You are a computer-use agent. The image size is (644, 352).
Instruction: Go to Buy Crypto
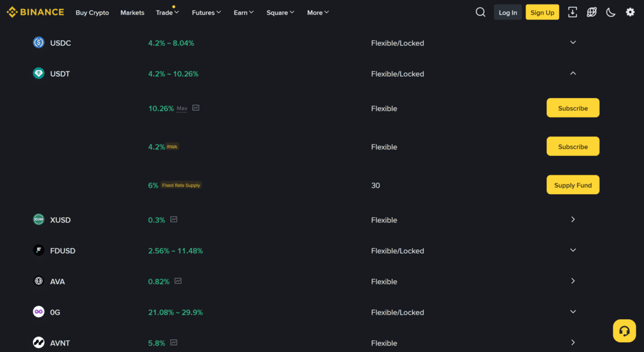coord(92,13)
